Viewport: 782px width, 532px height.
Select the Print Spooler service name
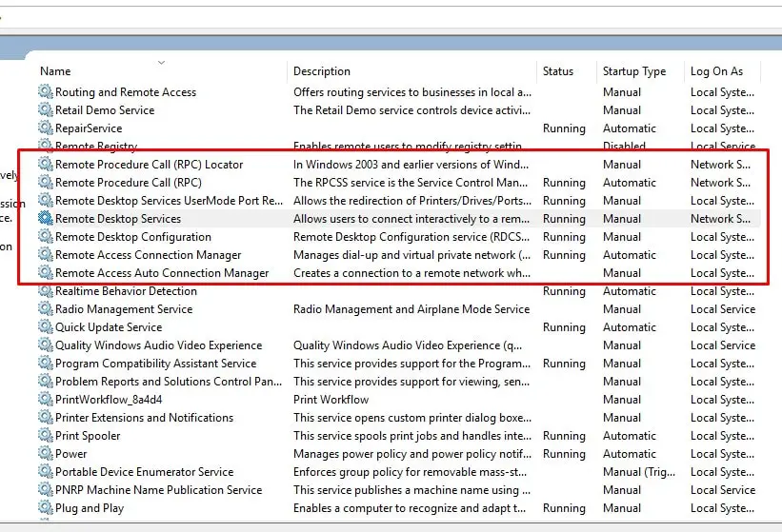click(88, 436)
